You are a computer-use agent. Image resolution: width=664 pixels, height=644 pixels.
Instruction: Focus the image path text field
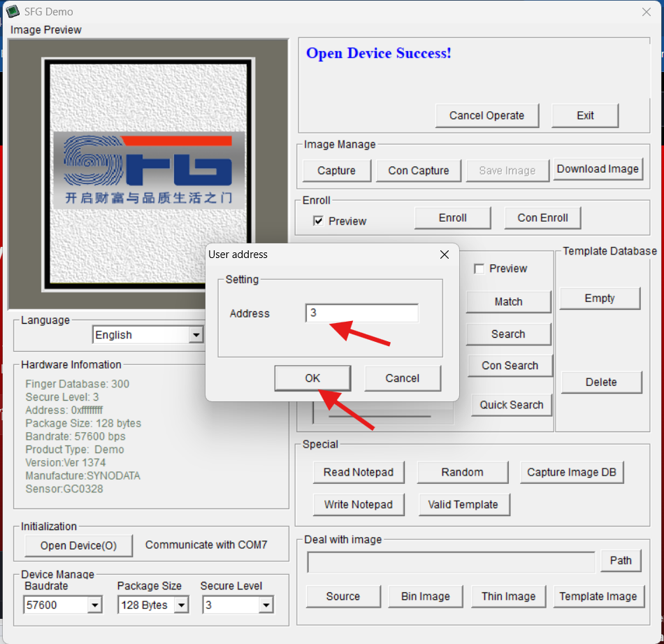[x=451, y=562]
